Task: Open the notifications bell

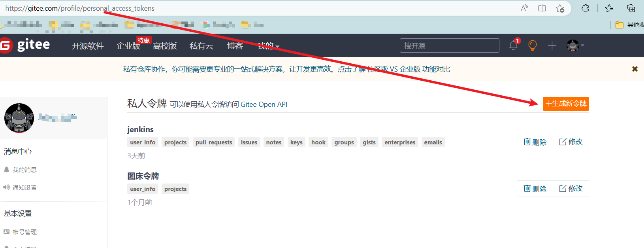Action: pos(513,45)
